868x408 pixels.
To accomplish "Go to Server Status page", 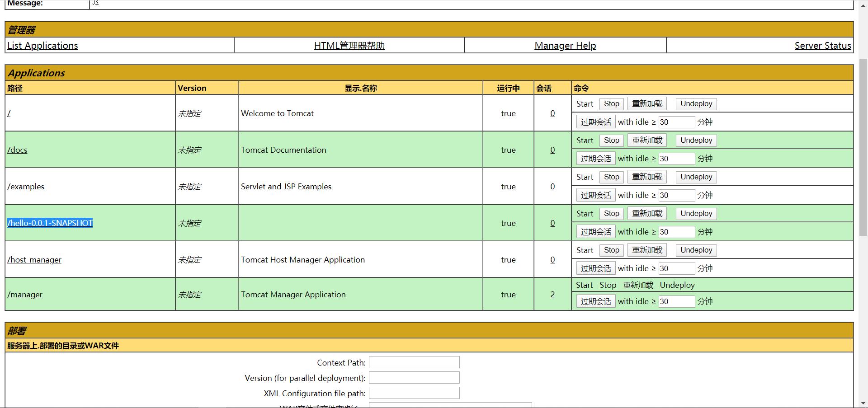I will click(x=823, y=46).
